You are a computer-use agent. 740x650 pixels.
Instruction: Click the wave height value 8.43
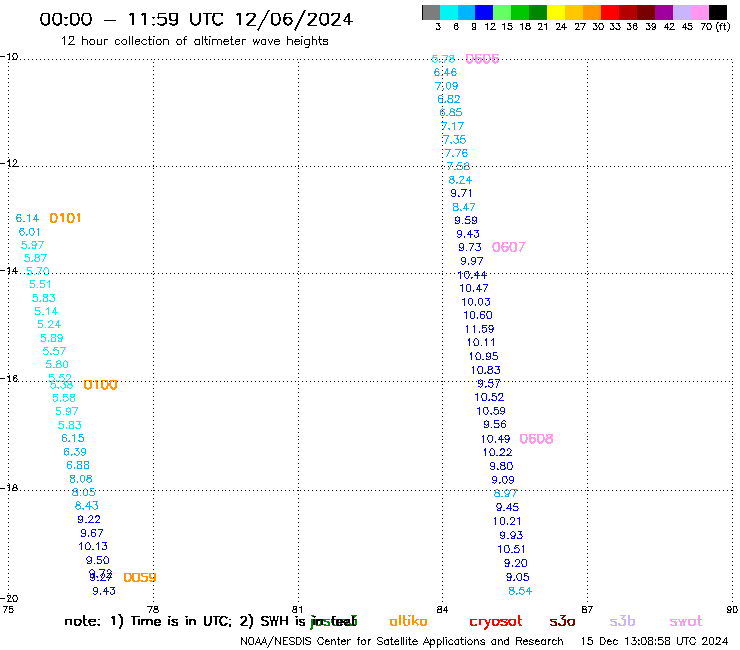pos(87,506)
